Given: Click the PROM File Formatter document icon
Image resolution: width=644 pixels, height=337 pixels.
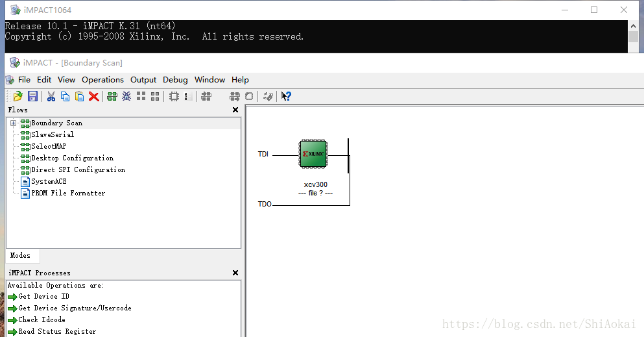Looking at the screenshot, I should point(25,193).
